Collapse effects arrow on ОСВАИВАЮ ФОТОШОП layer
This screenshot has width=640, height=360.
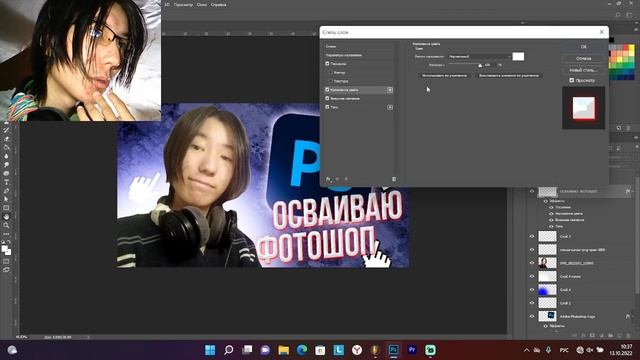(633, 191)
